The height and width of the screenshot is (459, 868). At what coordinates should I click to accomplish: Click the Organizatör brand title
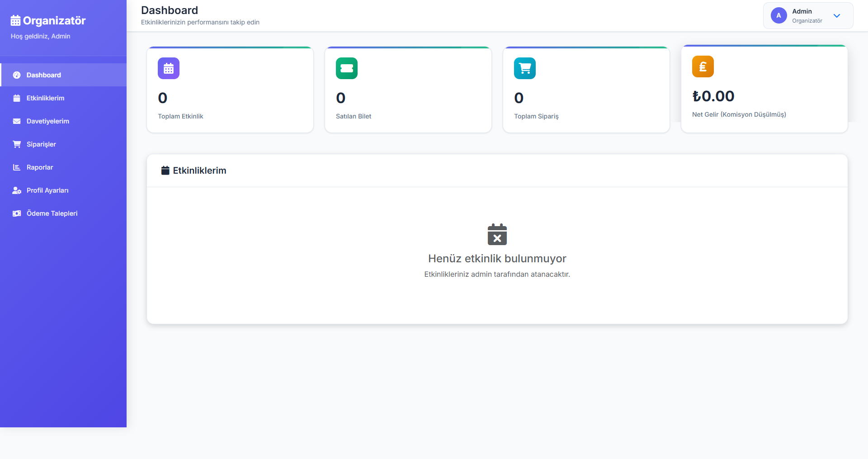pos(54,21)
